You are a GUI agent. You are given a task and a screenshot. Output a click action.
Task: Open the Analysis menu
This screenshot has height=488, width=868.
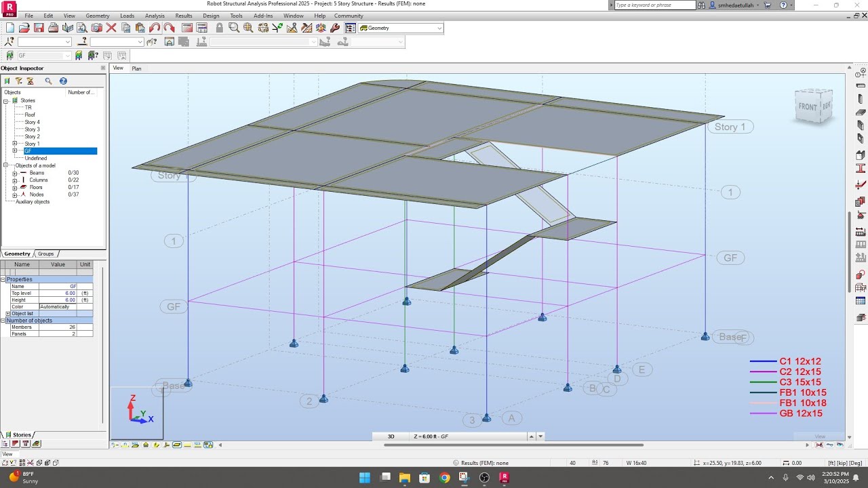(x=155, y=16)
